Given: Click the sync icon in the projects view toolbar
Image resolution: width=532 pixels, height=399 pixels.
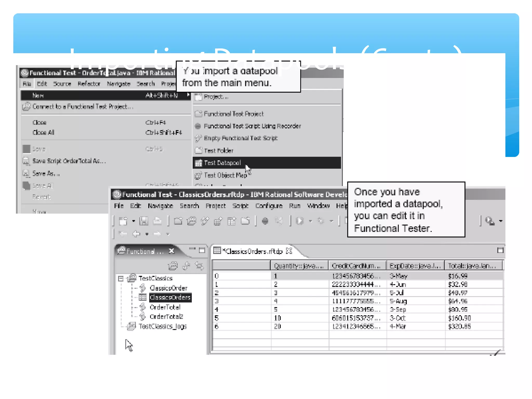Looking at the screenshot, I should point(199,266).
